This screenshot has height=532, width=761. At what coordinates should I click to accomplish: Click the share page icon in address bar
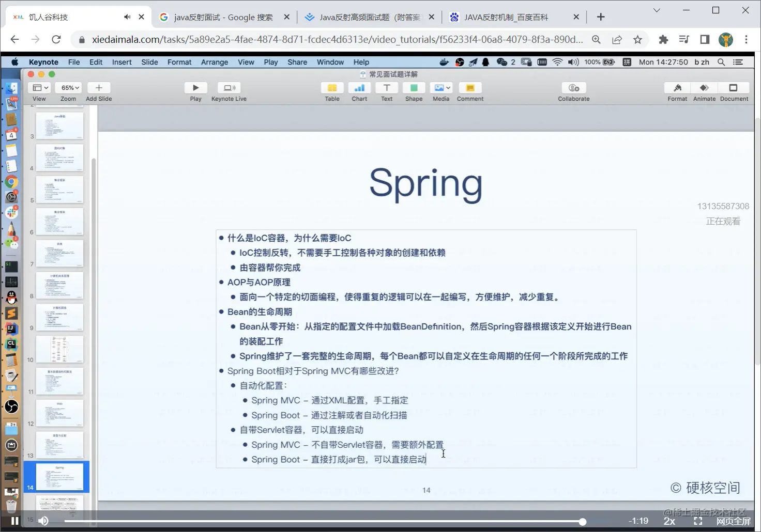[617, 40]
